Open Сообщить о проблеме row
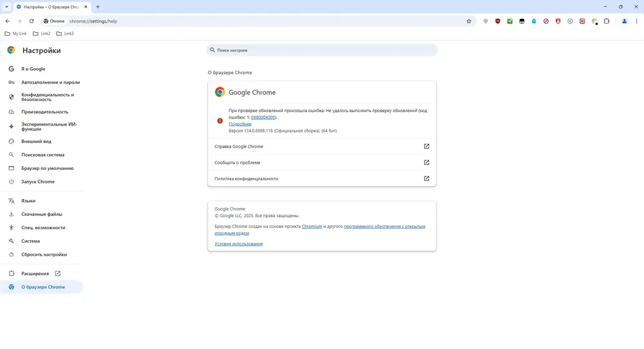The image size is (644, 349). click(321, 162)
